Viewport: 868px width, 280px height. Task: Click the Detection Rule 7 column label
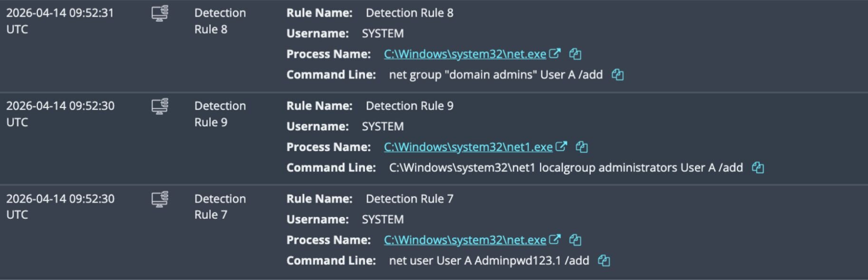[220, 206]
